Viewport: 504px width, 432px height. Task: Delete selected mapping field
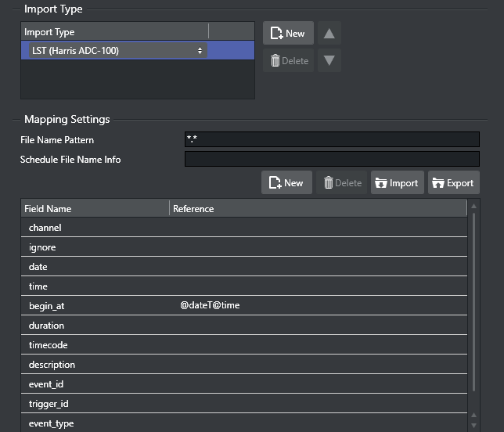pyautogui.click(x=343, y=183)
